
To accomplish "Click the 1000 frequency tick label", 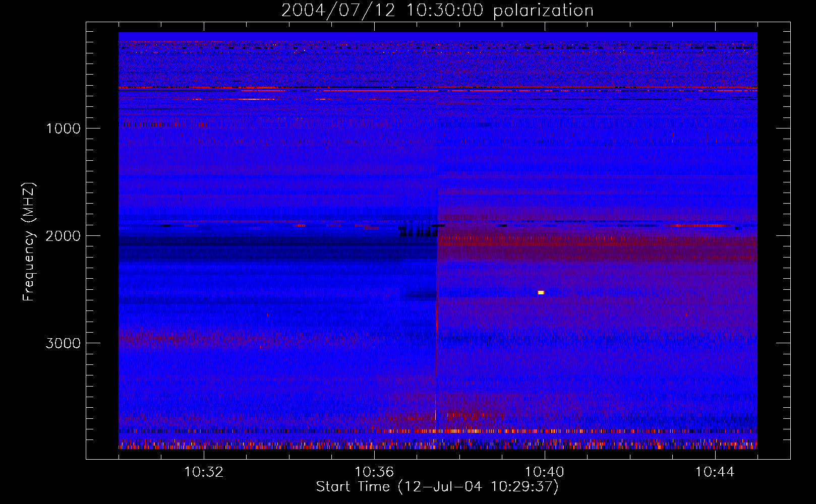I will pos(63,129).
